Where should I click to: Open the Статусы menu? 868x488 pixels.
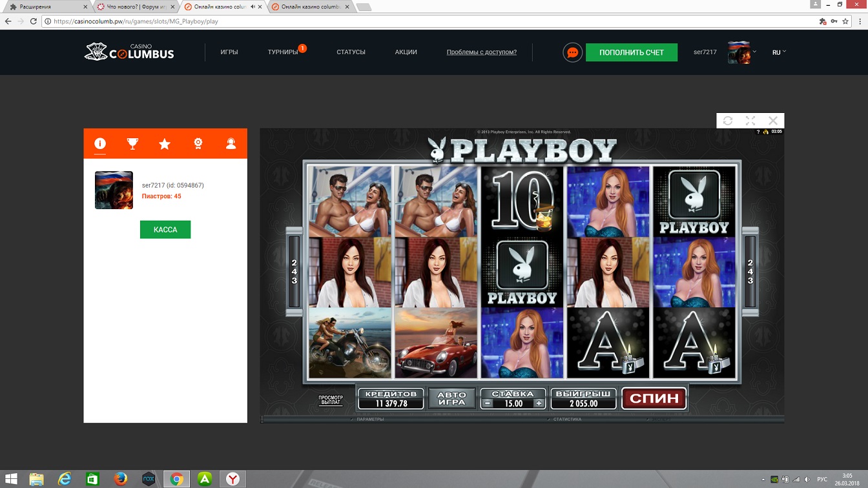351,52
